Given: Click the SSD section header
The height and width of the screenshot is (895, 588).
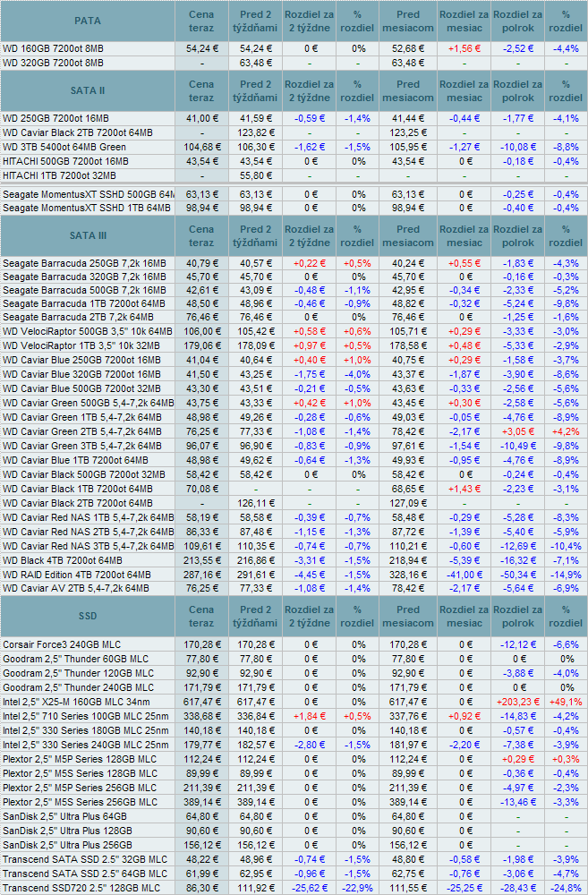Looking at the screenshot, I should coord(88,616).
